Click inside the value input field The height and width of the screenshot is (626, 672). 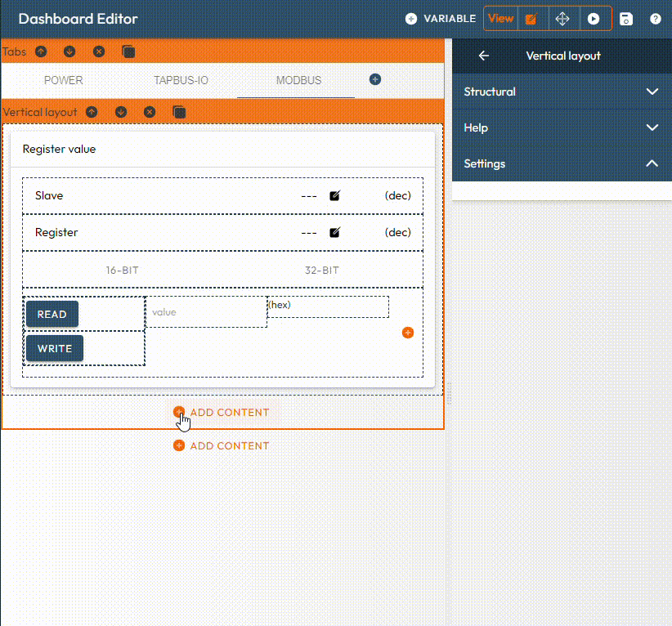tap(206, 312)
